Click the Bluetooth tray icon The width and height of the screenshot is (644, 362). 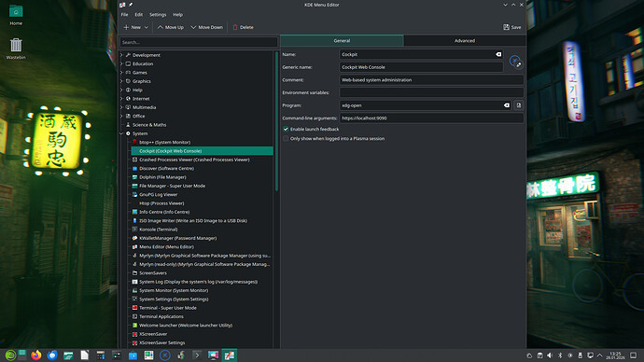tap(560, 355)
